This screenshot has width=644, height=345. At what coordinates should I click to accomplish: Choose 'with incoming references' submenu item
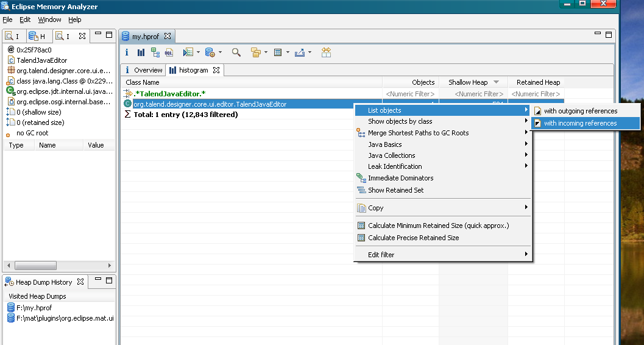(x=580, y=123)
